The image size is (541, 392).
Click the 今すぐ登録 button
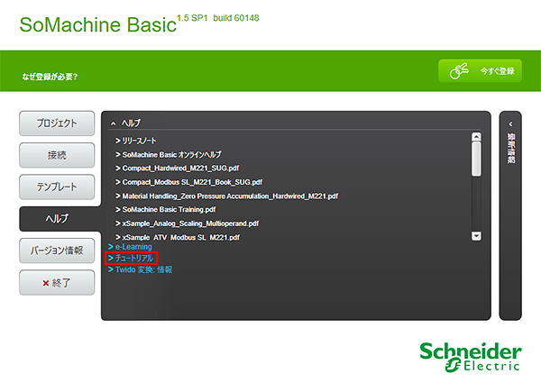coord(480,70)
